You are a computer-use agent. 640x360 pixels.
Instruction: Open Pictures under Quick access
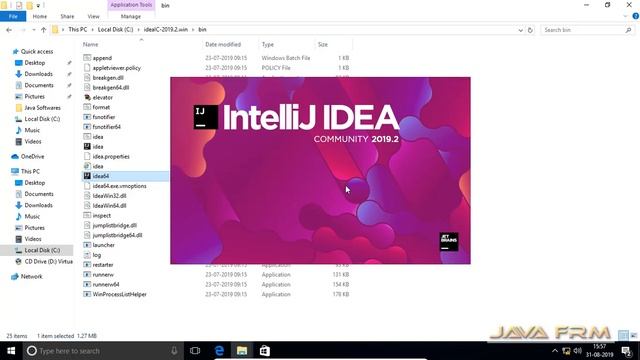tap(34, 97)
